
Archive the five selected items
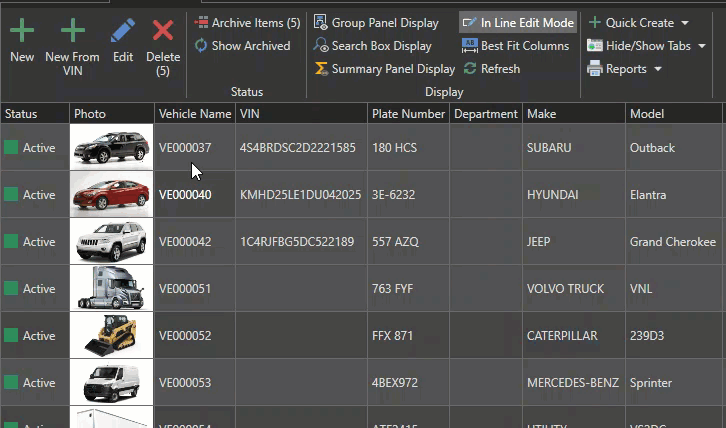pyautogui.click(x=247, y=22)
